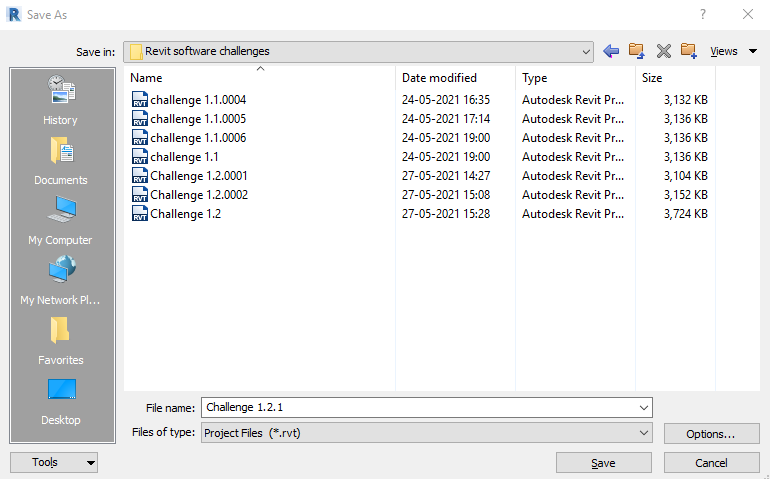This screenshot has height=479, width=770.
Task: Go up one folder level icon
Action: point(637,51)
